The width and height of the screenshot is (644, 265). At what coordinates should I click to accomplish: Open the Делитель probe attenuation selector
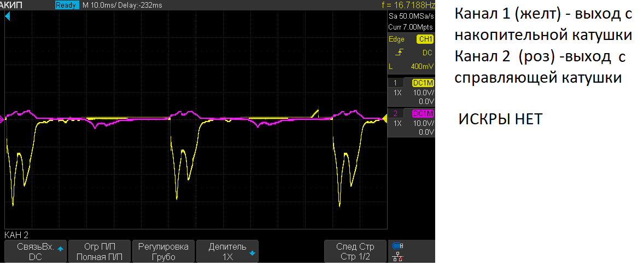tap(227, 251)
